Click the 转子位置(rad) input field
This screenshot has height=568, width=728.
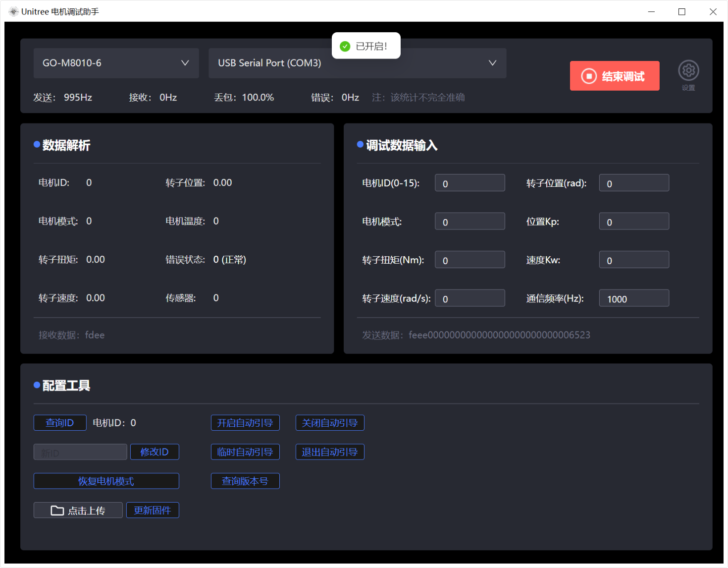tap(634, 183)
